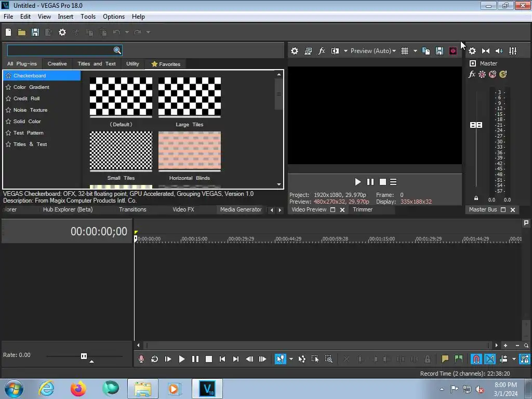Screen dimensions: 532x399
Task: Open the redo history dropdown arrow
Action: pos(148,32)
